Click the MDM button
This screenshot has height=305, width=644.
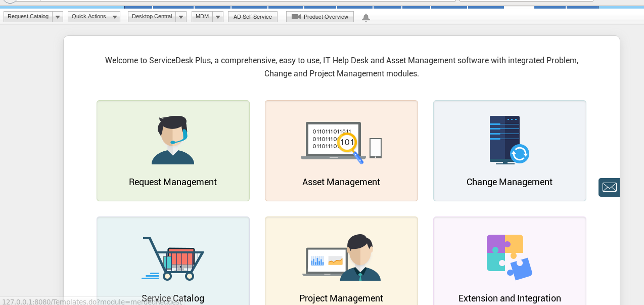[202, 17]
